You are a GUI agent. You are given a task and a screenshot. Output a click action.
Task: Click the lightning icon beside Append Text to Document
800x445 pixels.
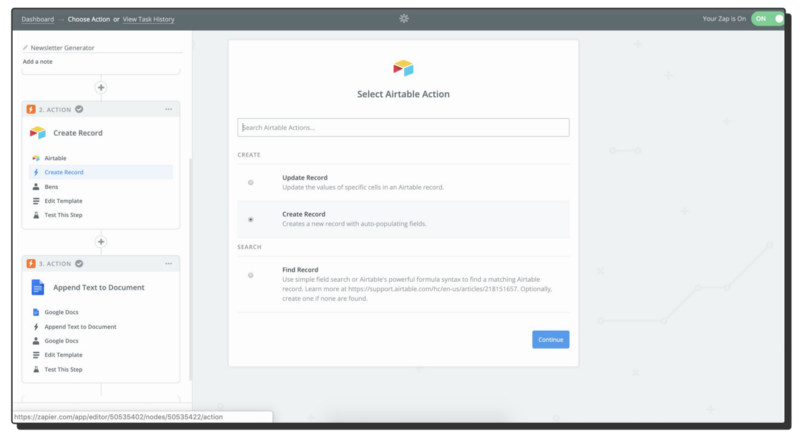click(x=36, y=327)
